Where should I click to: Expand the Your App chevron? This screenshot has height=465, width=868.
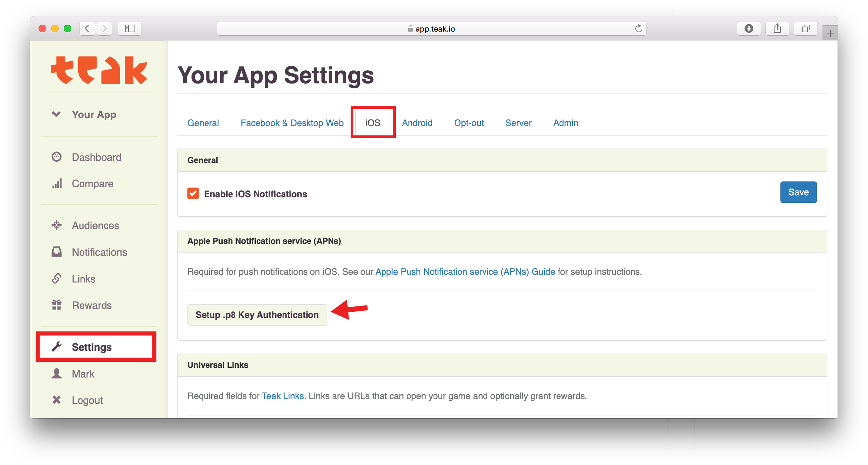[x=56, y=114]
